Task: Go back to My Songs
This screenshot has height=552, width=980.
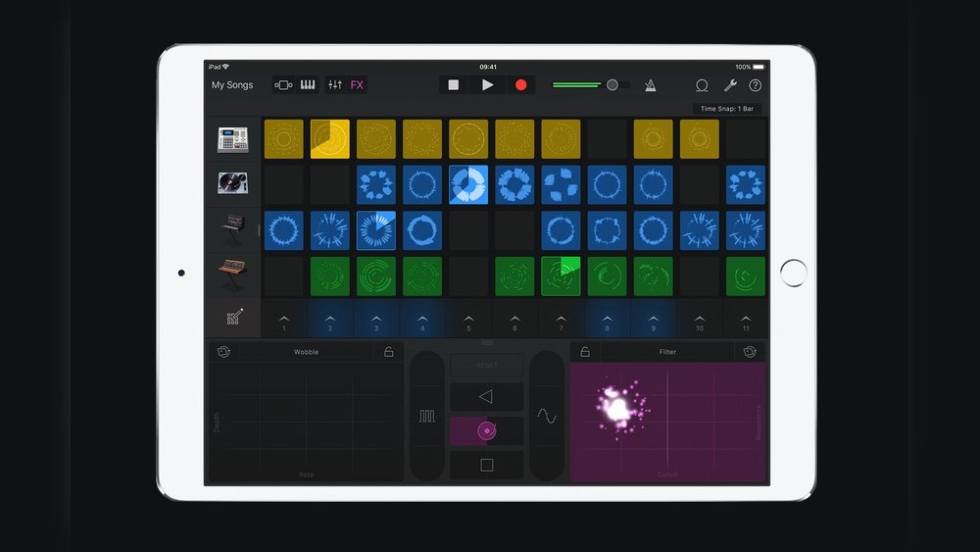Action: pyautogui.click(x=232, y=85)
